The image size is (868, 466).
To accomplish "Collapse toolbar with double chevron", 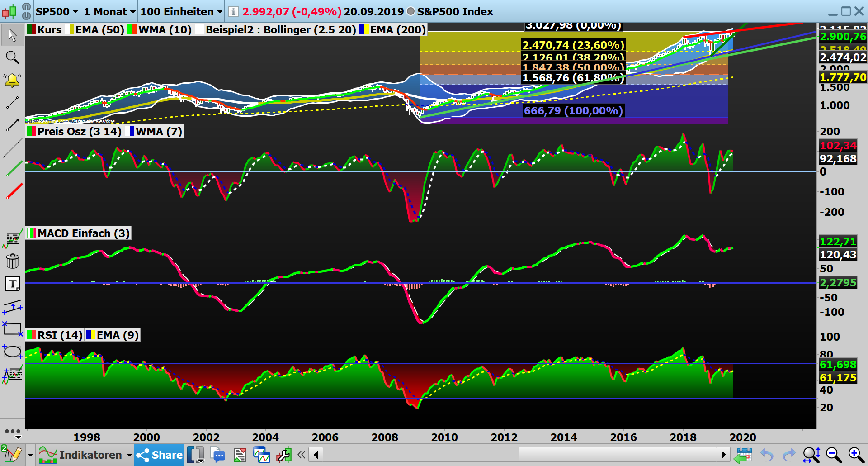I will coord(302,455).
